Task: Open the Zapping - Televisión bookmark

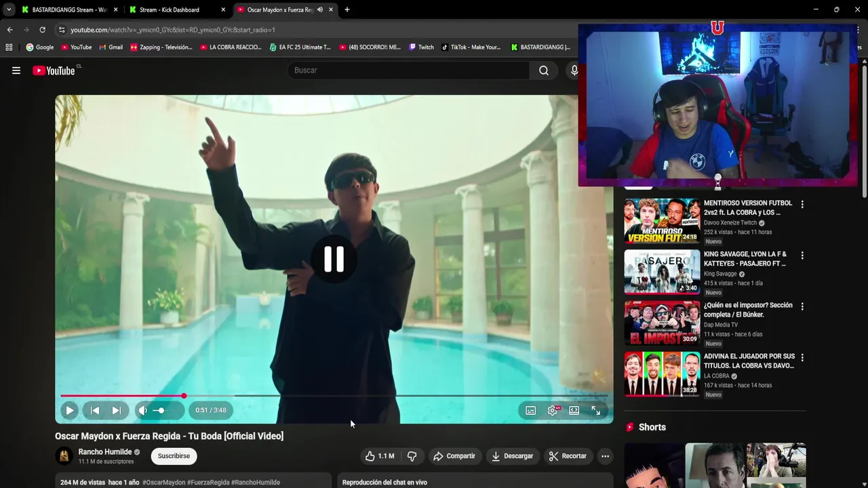Action: tap(161, 47)
